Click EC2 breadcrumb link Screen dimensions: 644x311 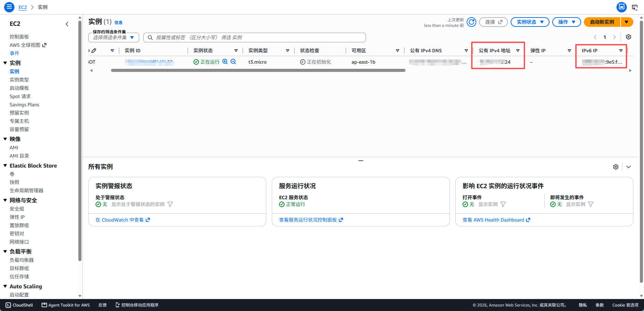pos(23,7)
